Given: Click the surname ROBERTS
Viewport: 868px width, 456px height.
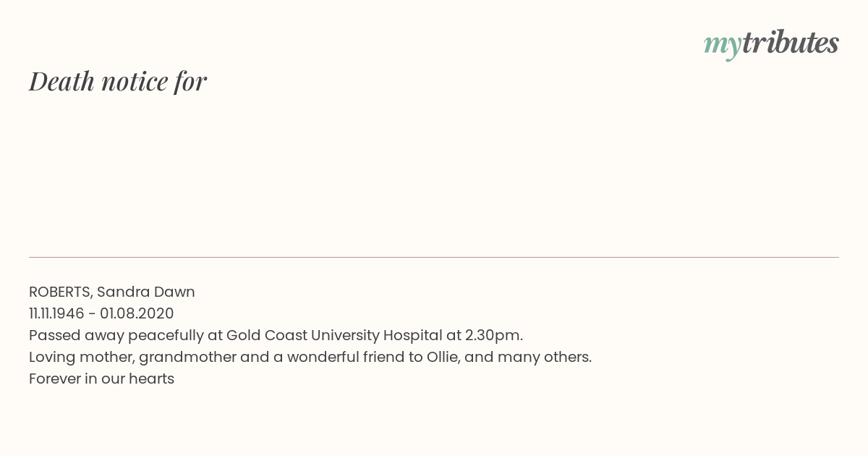Looking at the screenshot, I should tap(60, 292).
